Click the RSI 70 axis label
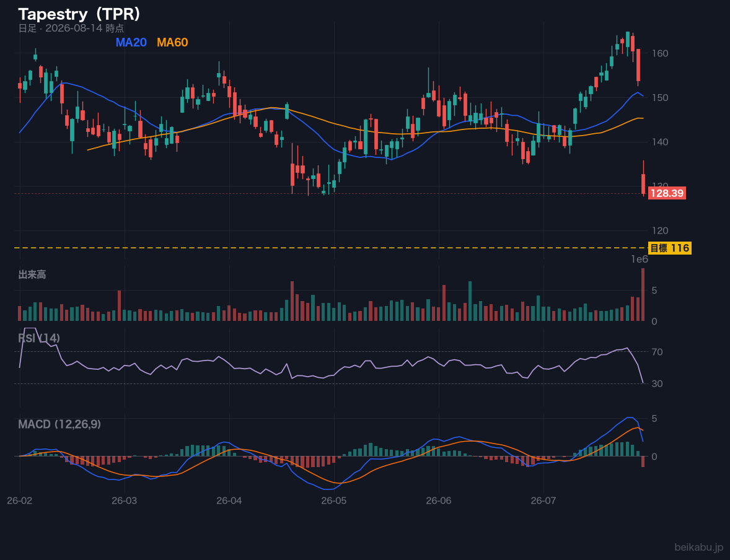The height and width of the screenshot is (560, 730). pos(657,352)
